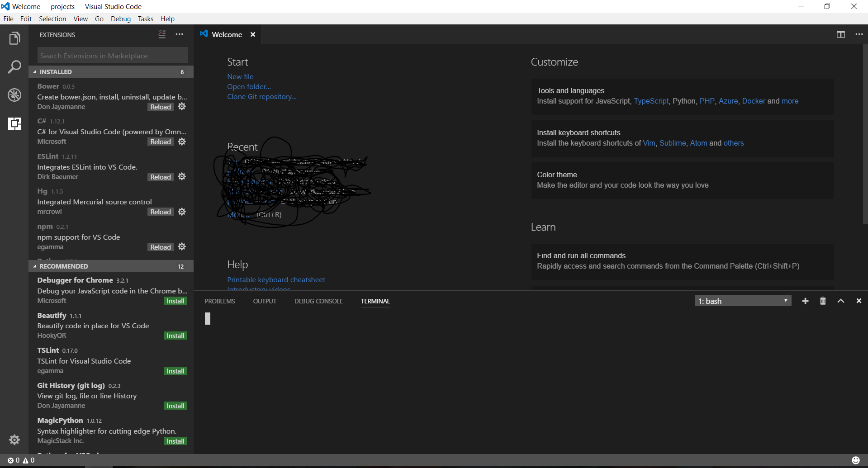Viewport: 868px width, 468px height.
Task: Send feedback via the smiley status bar icon
Action: click(x=856, y=460)
